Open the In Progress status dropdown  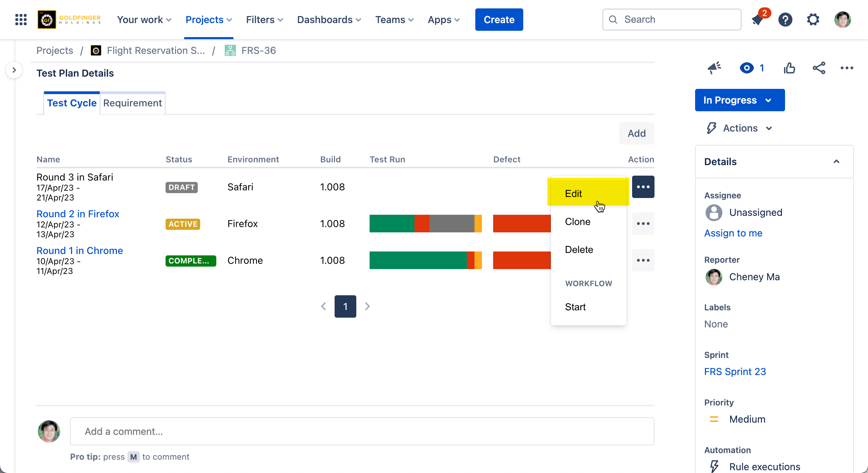[x=740, y=100]
